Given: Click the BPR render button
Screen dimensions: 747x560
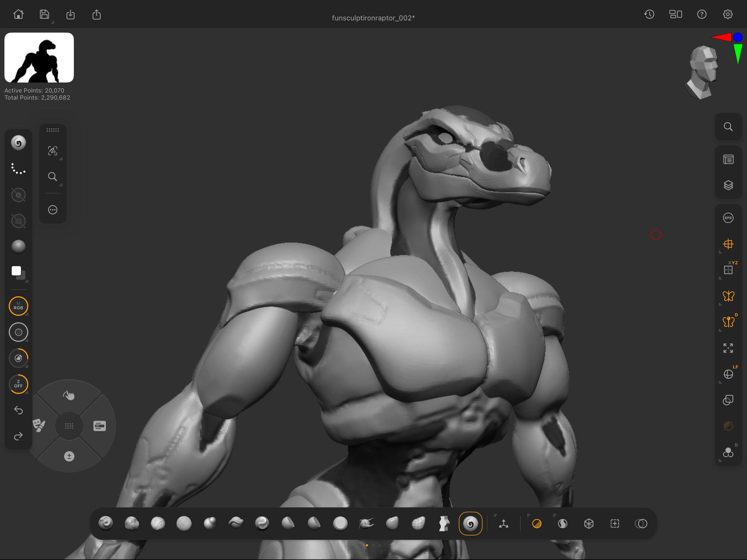Looking at the screenshot, I should tap(728, 218).
